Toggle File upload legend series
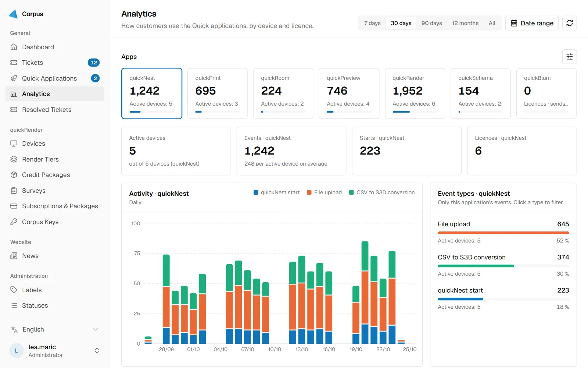The image size is (588, 368). (x=324, y=192)
